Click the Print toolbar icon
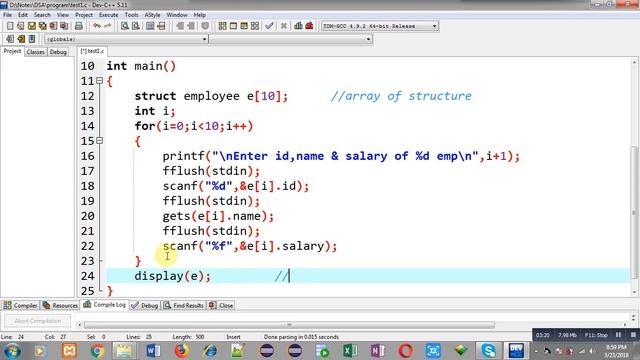This screenshot has width=640, height=360. 79,26
